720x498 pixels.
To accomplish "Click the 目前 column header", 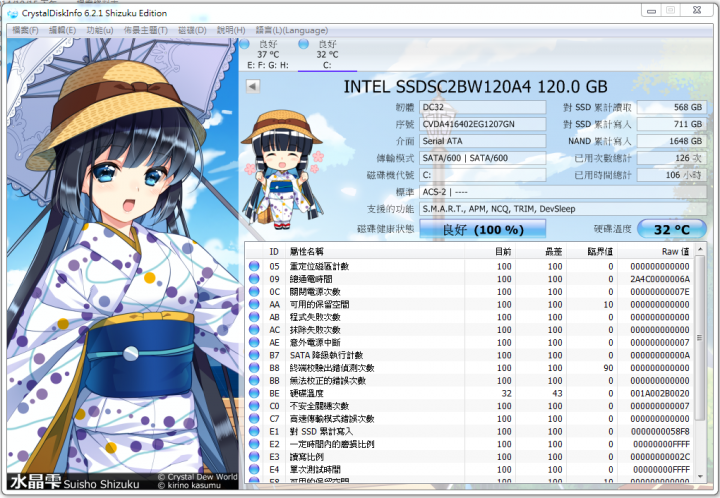I will (490, 252).
